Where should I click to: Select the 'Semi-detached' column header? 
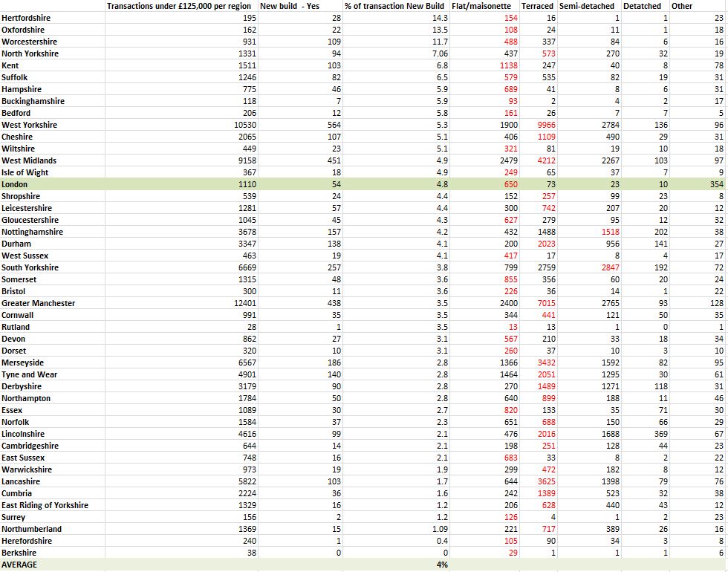click(589, 6)
